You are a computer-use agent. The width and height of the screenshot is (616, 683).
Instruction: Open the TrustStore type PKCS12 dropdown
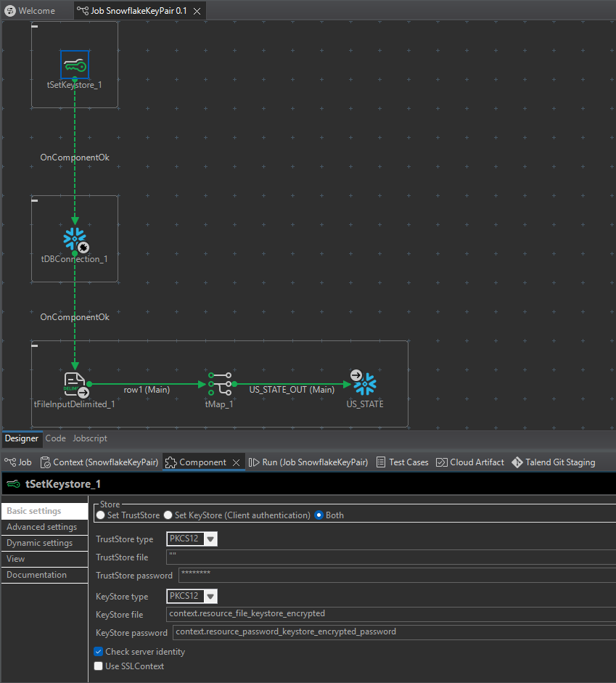click(x=210, y=539)
